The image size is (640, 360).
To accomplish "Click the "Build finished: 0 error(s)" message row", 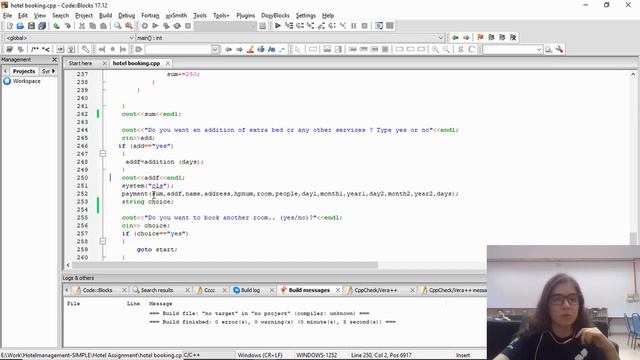I will click(272, 322).
